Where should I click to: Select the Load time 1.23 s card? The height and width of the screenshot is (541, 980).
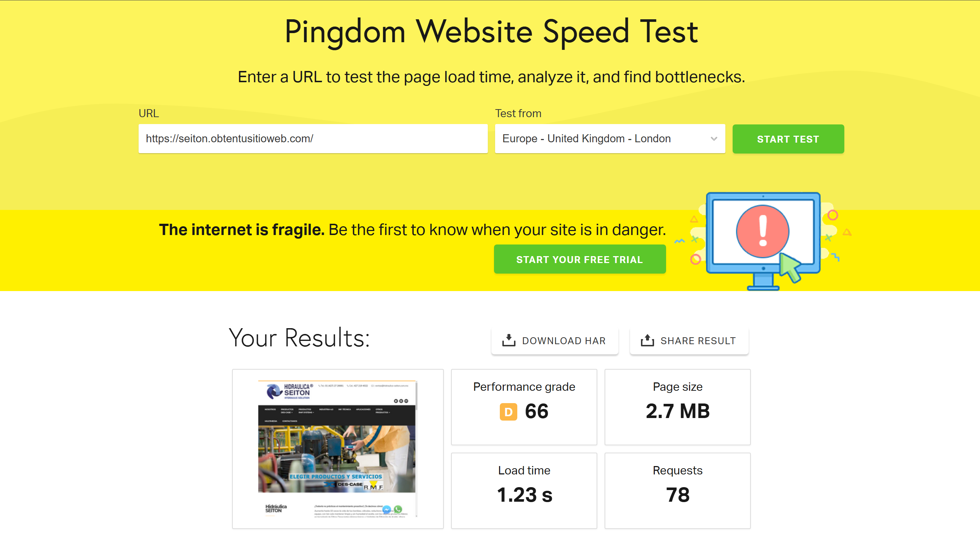[524, 490]
